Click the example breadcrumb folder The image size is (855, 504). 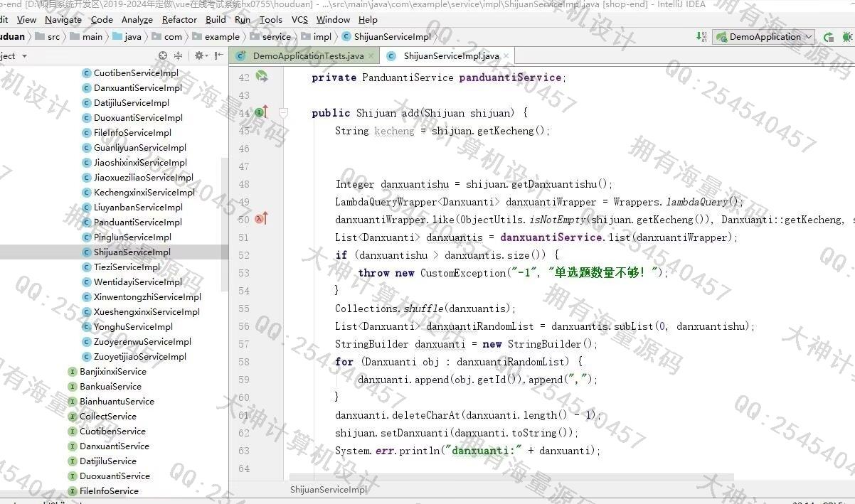pyautogui.click(x=216, y=37)
